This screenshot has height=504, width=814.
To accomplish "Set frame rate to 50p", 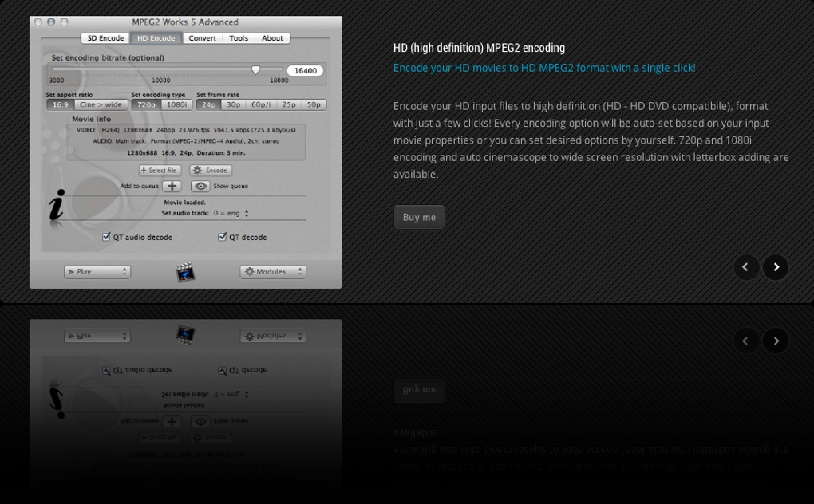I will pos(314,104).
